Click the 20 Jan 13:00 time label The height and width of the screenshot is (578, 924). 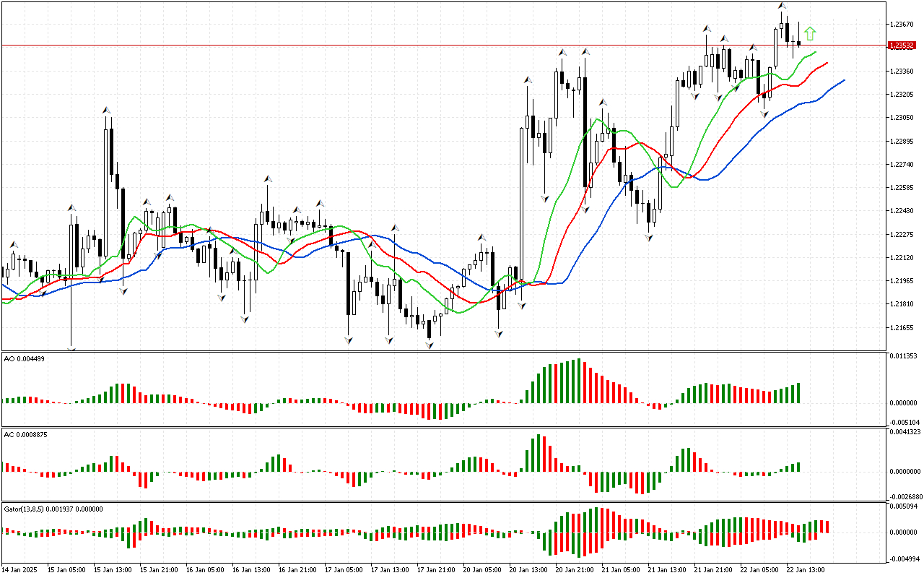coord(529,569)
